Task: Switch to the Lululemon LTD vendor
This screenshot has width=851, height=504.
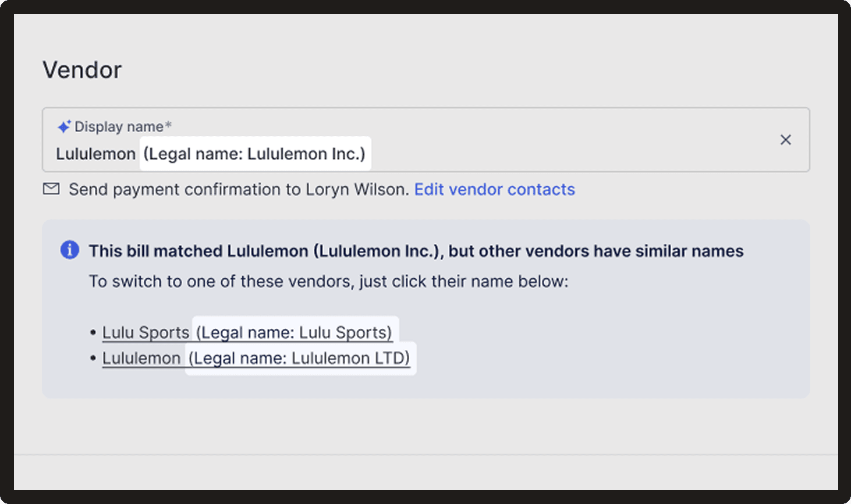Action: pyautogui.click(x=141, y=358)
